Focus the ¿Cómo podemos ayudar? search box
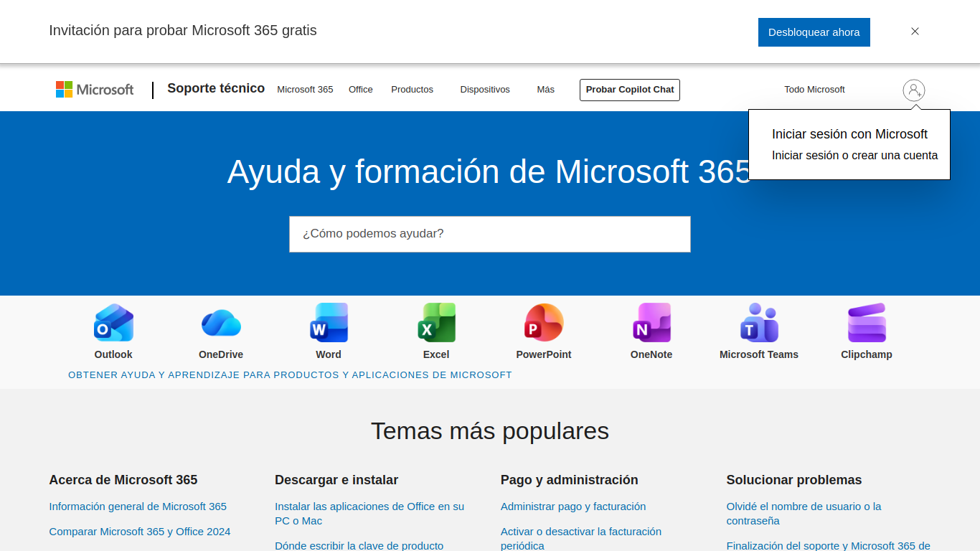Screen dimensions: 980x551 click(490, 234)
